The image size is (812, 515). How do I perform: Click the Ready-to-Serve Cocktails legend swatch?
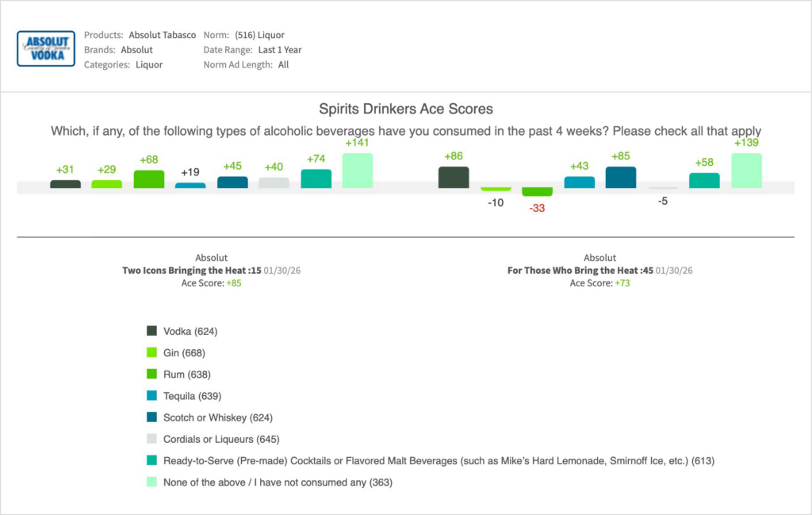pos(152,460)
